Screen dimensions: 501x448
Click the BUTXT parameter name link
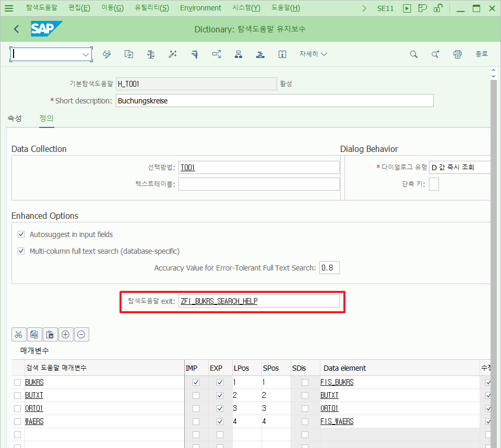[34, 395]
